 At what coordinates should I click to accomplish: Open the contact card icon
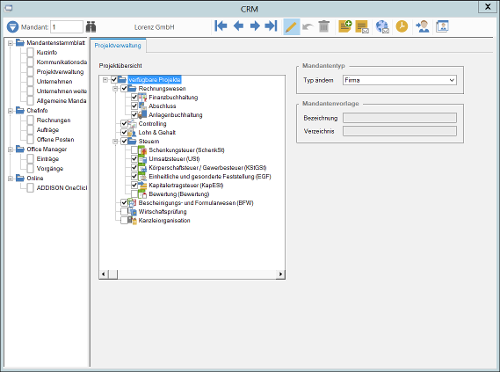[x=442, y=26]
